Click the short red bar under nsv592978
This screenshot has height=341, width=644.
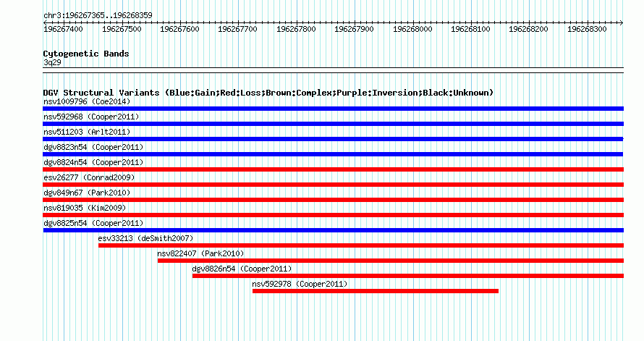pos(376,291)
